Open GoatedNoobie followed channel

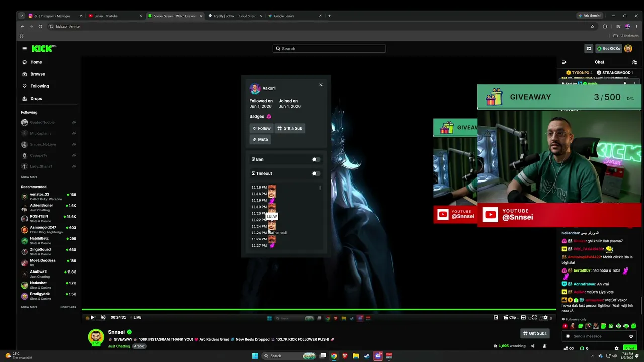(x=49, y=122)
